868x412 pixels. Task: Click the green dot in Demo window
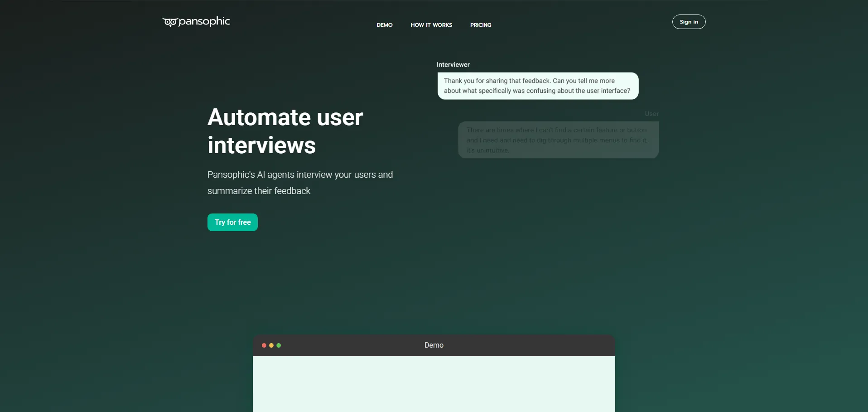279,345
